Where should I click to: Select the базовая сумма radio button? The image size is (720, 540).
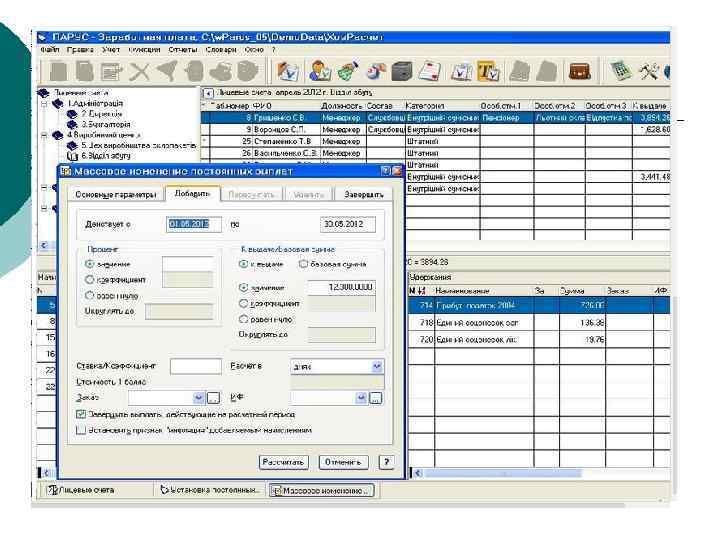[303, 264]
